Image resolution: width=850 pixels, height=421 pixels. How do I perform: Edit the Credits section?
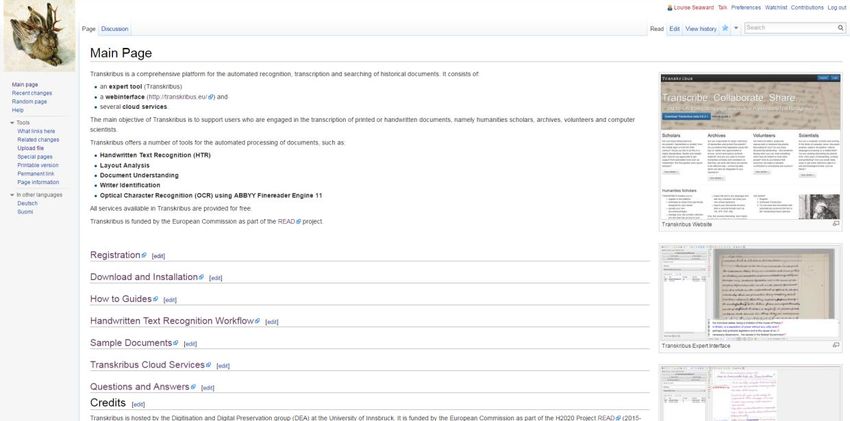pos(138,405)
